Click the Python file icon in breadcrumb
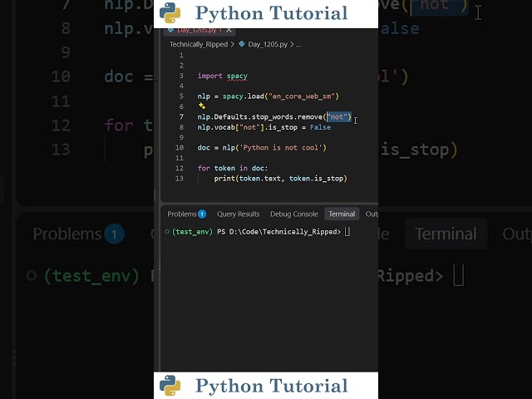This screenshot has height=399, width=532. 242,44
